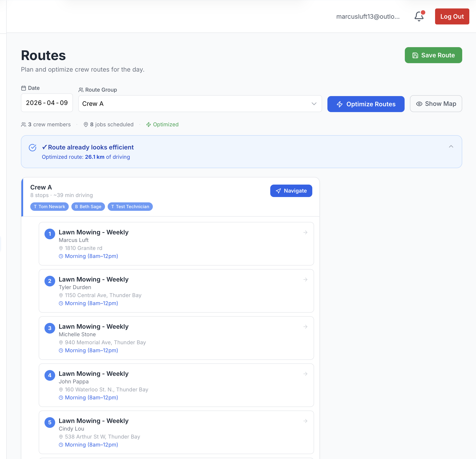Click Morning time window for John Pappa
Image resolution: width=476 pixels, height=459 pixels.
click(91, 397)
